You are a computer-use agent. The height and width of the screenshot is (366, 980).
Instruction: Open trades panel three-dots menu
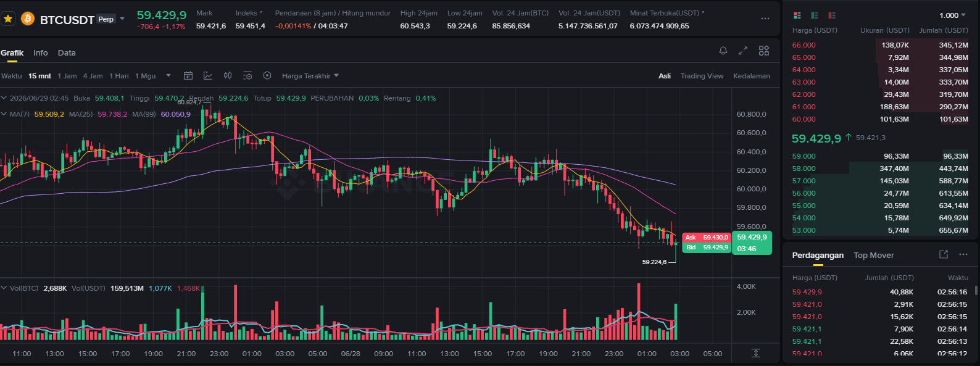point(963,254)
